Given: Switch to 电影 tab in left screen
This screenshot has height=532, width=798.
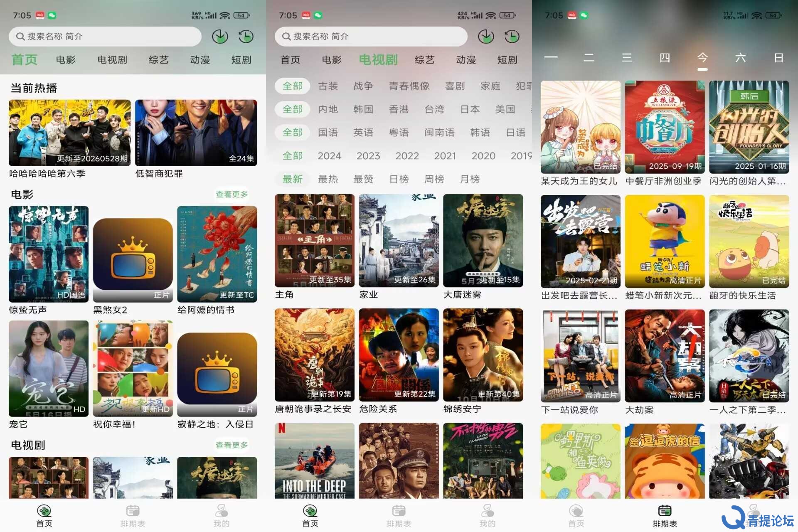Looking at the screenshot, I should [66, 60].
